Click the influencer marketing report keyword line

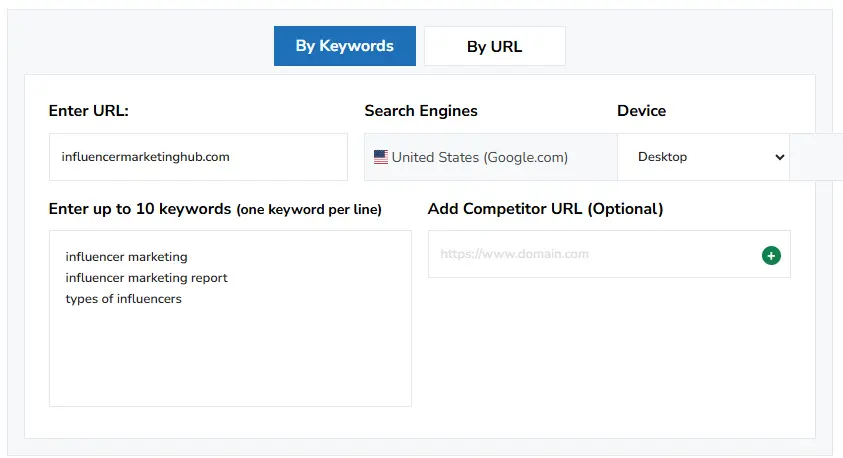pos(147,278)
